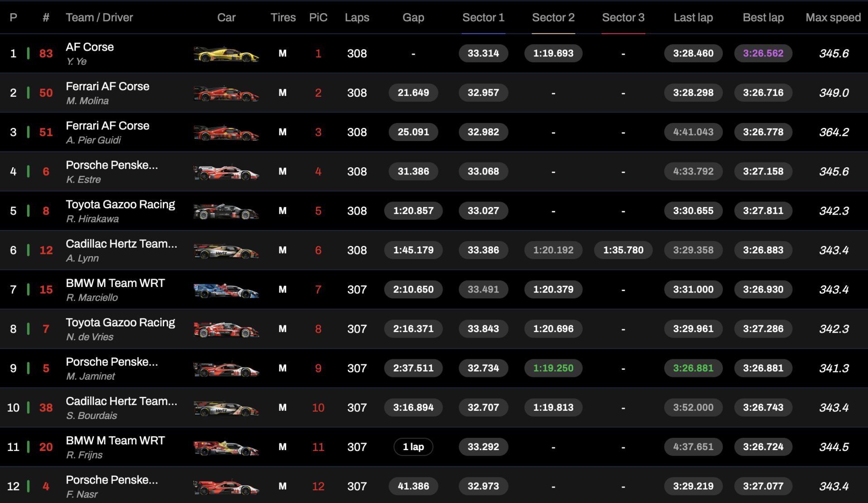Select the Sector 2 column tab
Image resolution: width=868 pixels, height=503 pixels.
pos(553,18)
